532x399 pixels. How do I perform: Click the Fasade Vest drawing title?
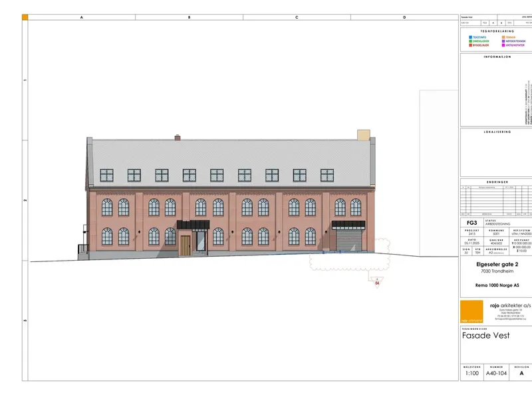point(485,336)
